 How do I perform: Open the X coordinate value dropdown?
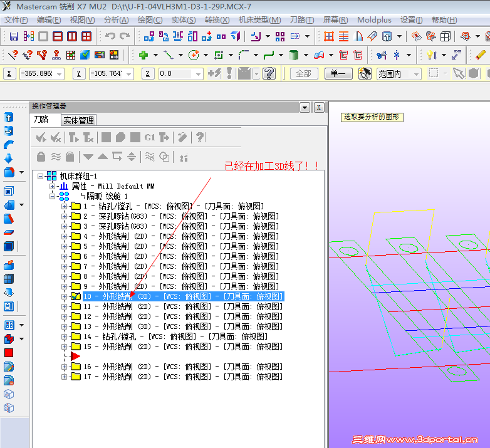pos(60,75)
